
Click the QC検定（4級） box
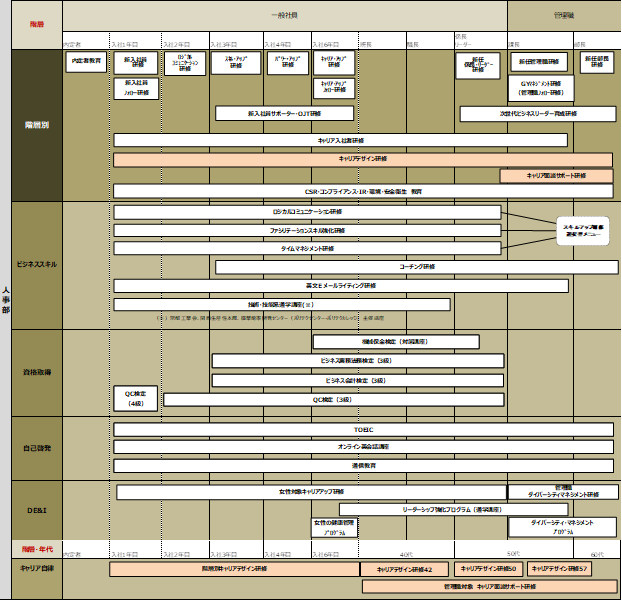[136, 398]
